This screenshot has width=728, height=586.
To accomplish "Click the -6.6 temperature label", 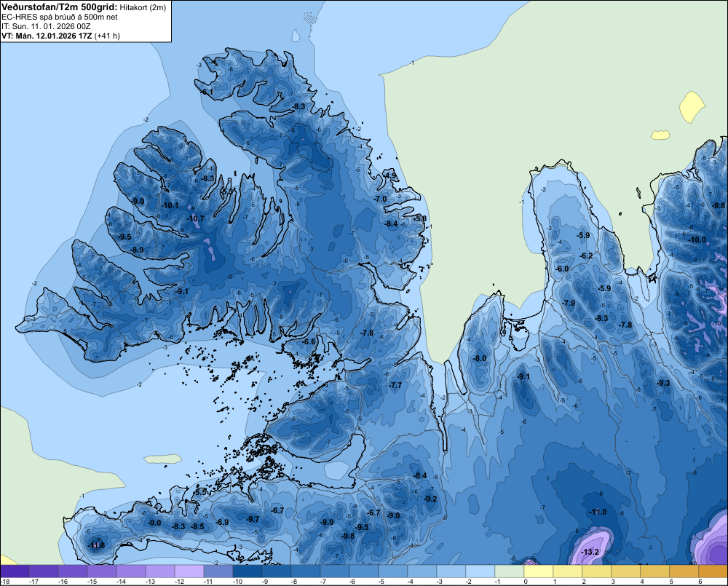I will point(309,341).
